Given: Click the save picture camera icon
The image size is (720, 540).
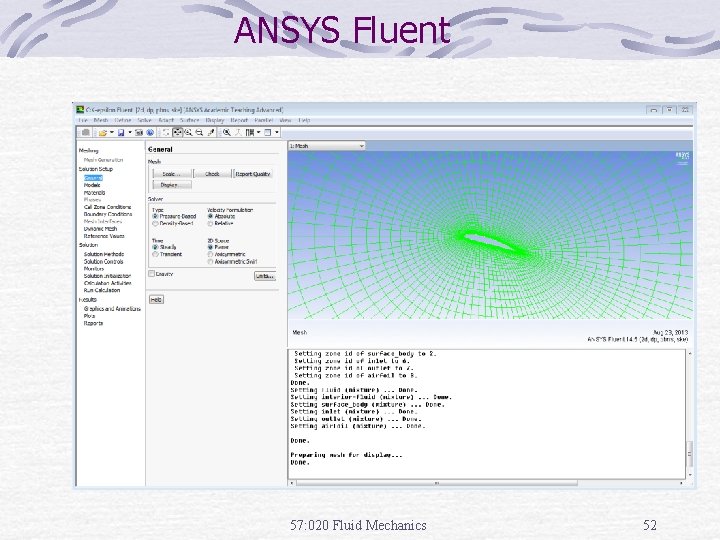Looking at the screenshot, I should [x=139, y=133].
